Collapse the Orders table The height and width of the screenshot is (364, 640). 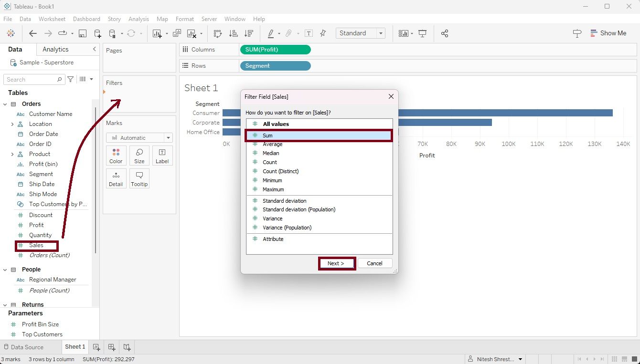click(x=5, y=104)
